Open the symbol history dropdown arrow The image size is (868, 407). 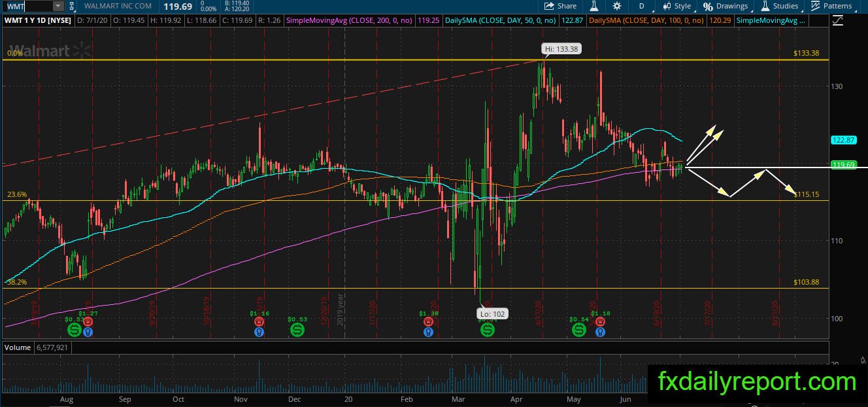click(58, 6)
